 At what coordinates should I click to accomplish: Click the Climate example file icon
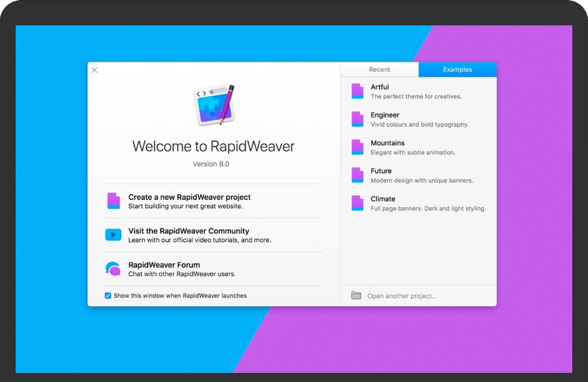[x=358, y=203]
